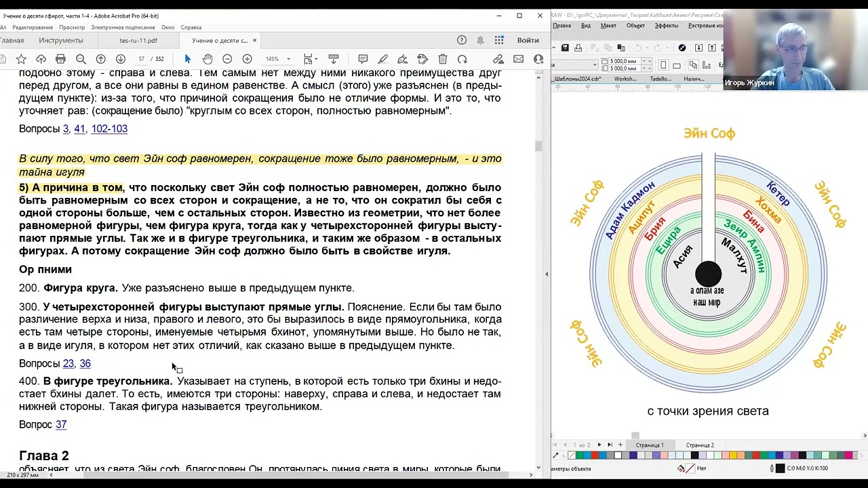The width and height of the screenshot is (868, 488).
Task: Open the Просмотр menu in Acrobat
Action: click(x=72, y=27)
